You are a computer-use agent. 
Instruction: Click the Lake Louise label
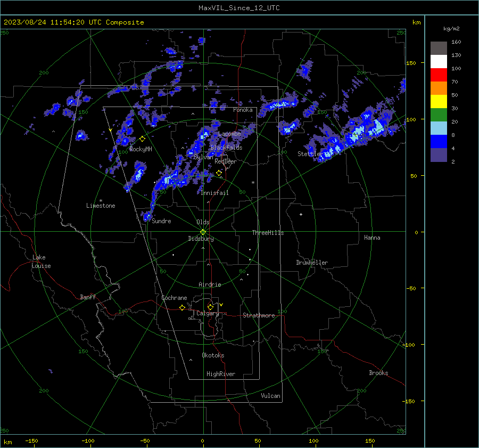click(41, 262)
